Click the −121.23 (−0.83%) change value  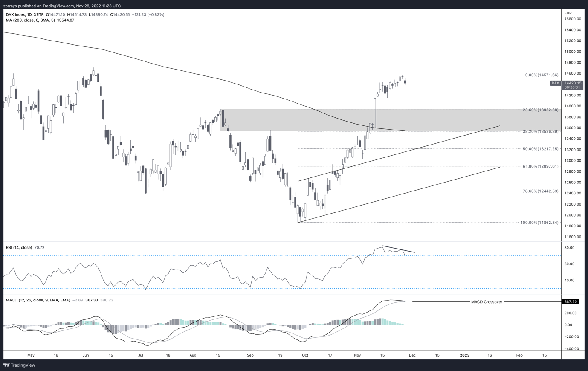[x=148, y=14]
